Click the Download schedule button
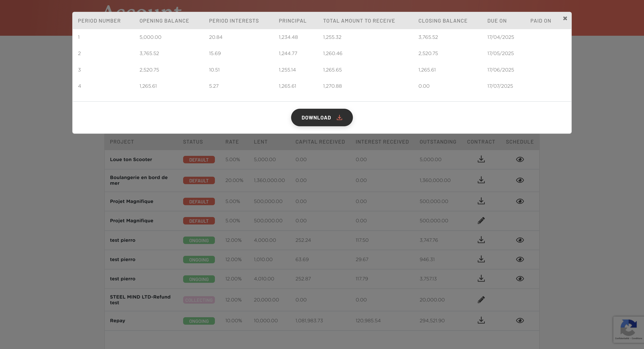This screenshot has width=644, height=349. tap(322, 118)
